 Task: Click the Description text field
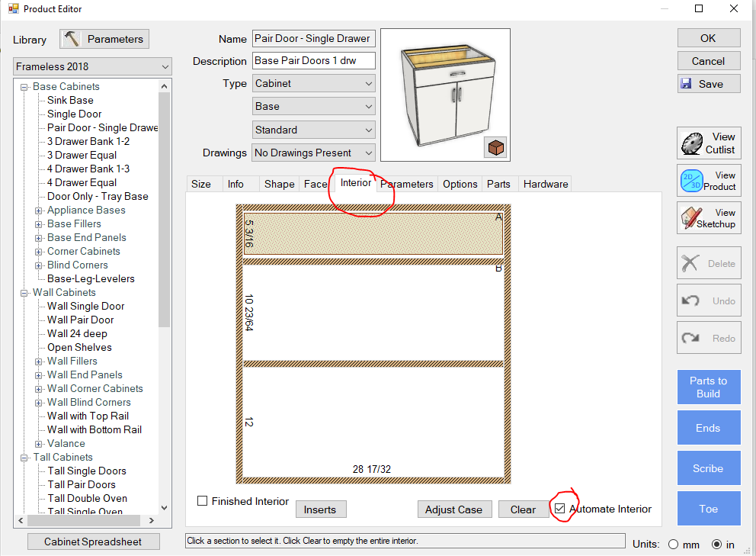click(x=314, y=61)
